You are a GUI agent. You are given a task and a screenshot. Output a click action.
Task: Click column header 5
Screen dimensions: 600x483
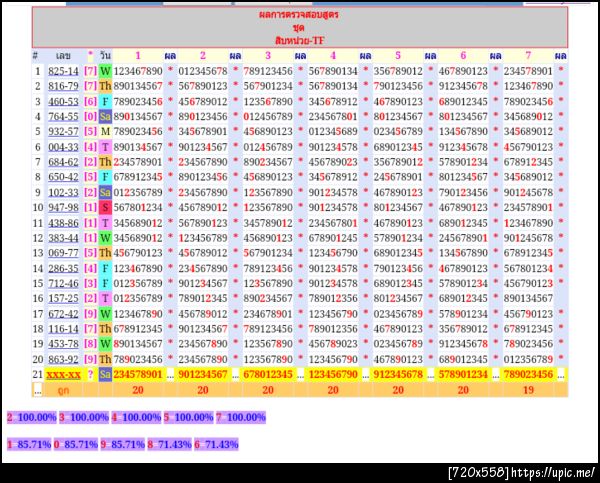[x=398, y=55]
